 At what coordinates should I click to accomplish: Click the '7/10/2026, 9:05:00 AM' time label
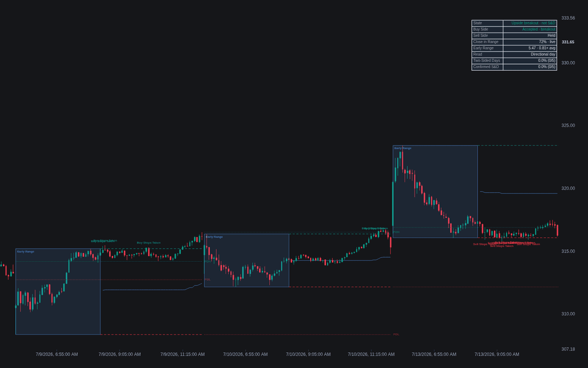click(x=308, y=354)
